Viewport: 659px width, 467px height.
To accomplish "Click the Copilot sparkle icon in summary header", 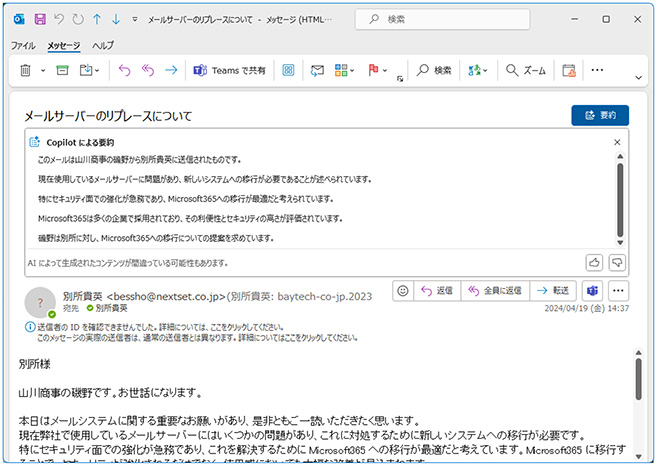I will coord(34,142).
